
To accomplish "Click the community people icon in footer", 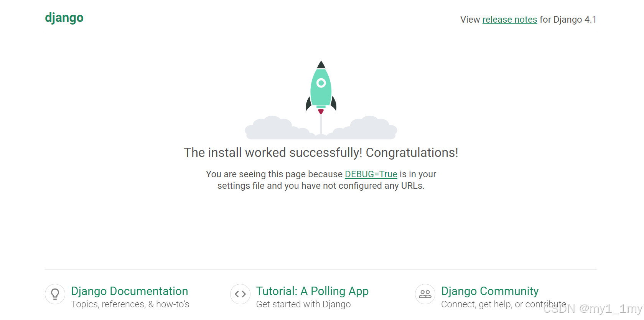I will 425,294.
